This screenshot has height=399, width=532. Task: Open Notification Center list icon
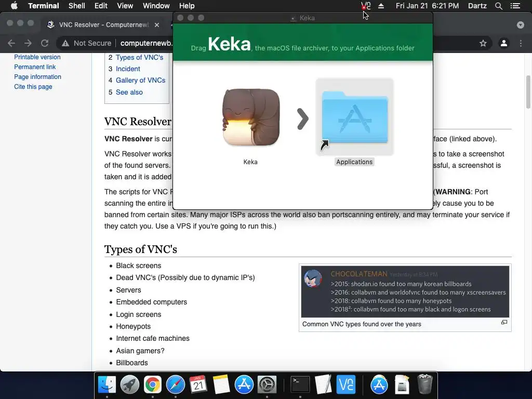(x=515, y=6)
